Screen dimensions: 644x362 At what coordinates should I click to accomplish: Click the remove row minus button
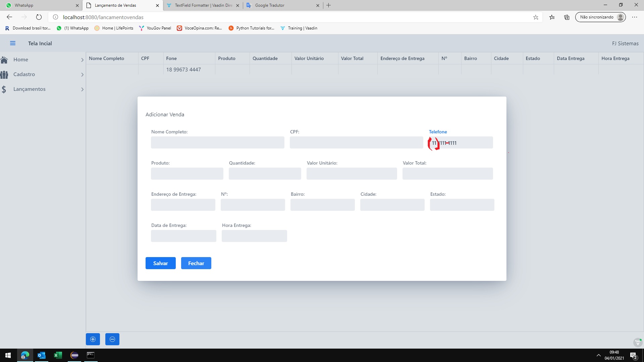(112, 339)
